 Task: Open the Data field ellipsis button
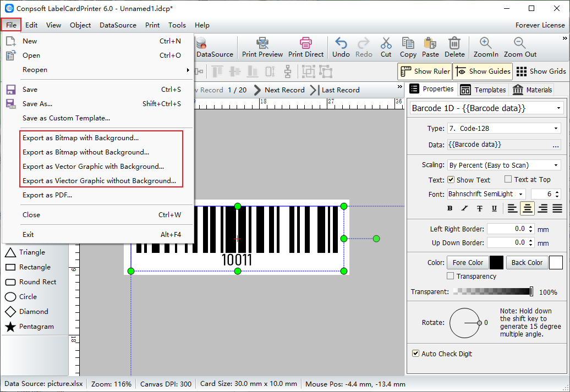(x=556, y=145)
